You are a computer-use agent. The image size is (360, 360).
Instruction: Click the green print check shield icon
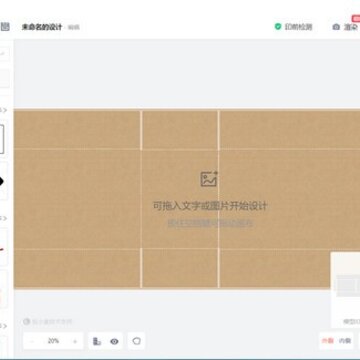(x=278, y=27)
